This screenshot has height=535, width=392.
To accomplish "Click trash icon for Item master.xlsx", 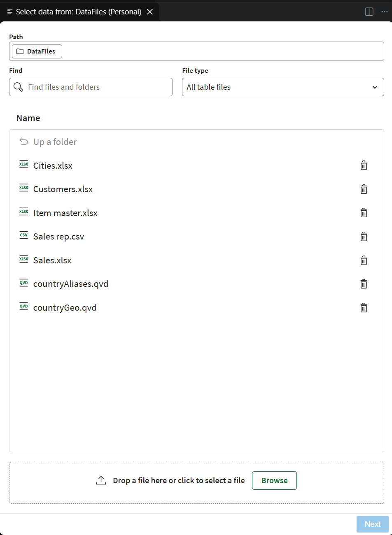I will (x=364, y=213).
